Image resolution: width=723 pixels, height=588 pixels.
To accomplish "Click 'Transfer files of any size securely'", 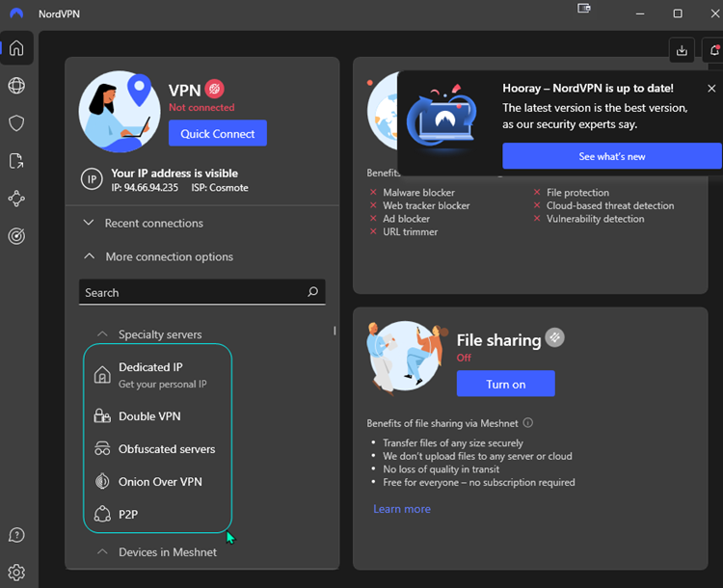I will coord(453,443).
